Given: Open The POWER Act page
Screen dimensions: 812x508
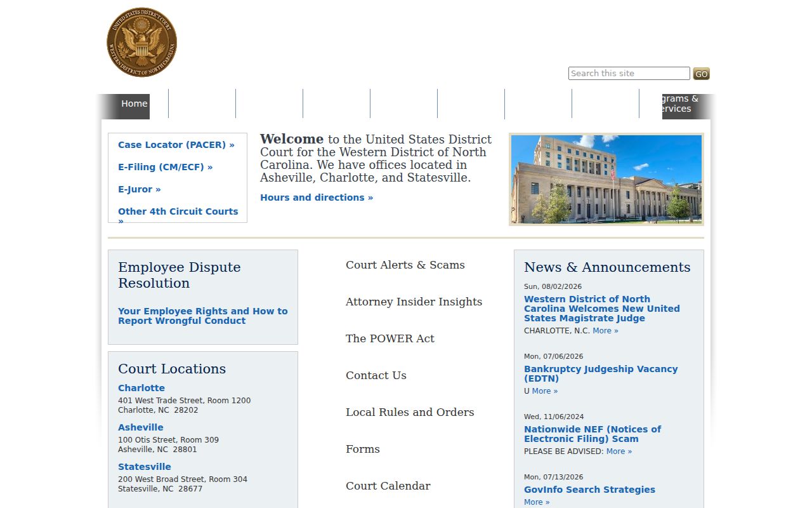Looking at the screenshot, I should click(x=390, y=338).
